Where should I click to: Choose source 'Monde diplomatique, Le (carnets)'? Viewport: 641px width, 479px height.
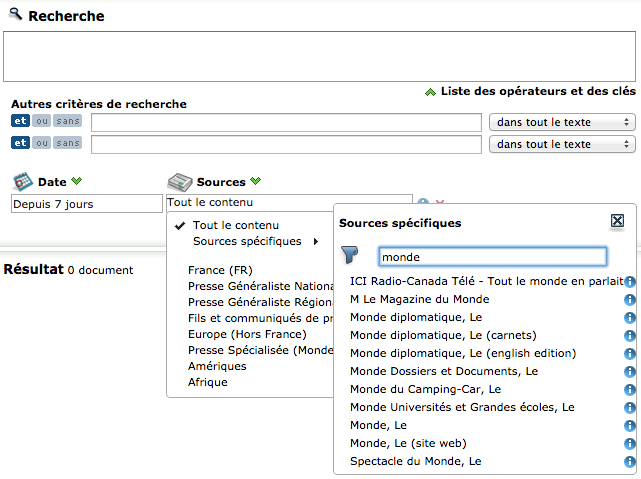(x=444, y=335)
